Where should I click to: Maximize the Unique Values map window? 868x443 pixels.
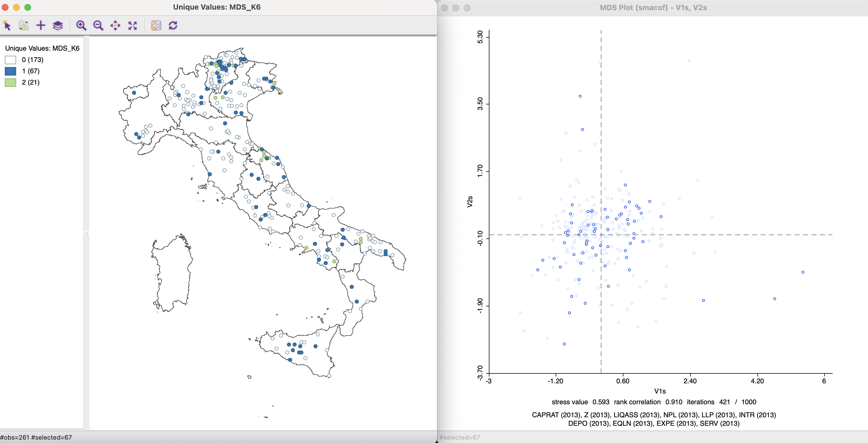[28, 7]
